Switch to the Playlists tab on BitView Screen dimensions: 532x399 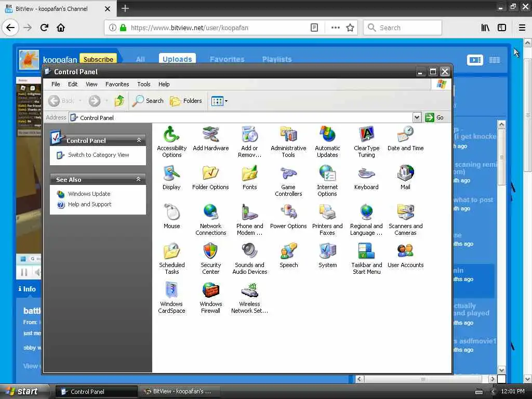277,59
